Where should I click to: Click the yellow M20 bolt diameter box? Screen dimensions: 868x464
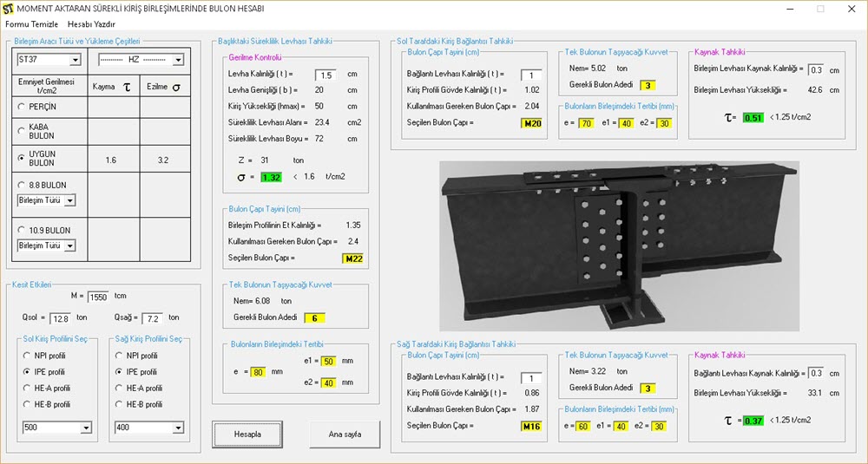coord(532,123)
